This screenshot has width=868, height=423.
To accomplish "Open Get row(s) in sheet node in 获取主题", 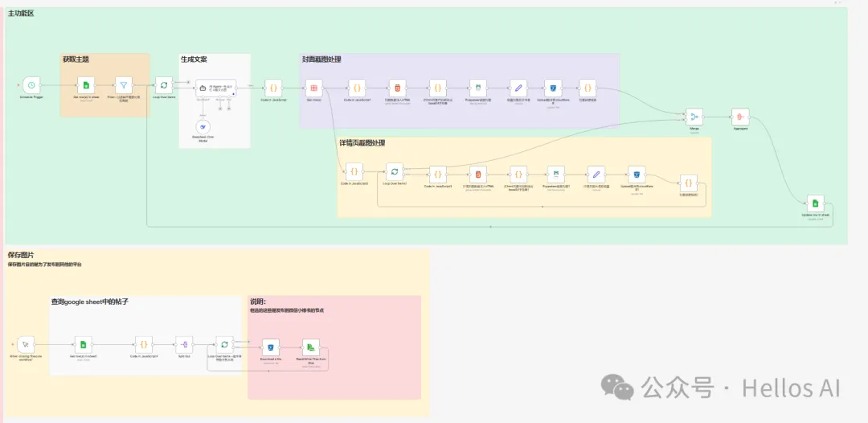I will pyautogui.click(x=85, y=85).
